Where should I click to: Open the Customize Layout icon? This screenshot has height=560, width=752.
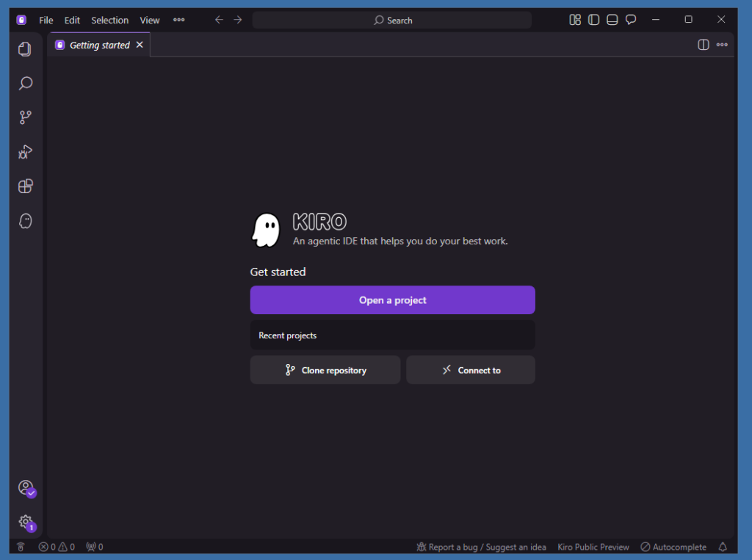(575, 20)
